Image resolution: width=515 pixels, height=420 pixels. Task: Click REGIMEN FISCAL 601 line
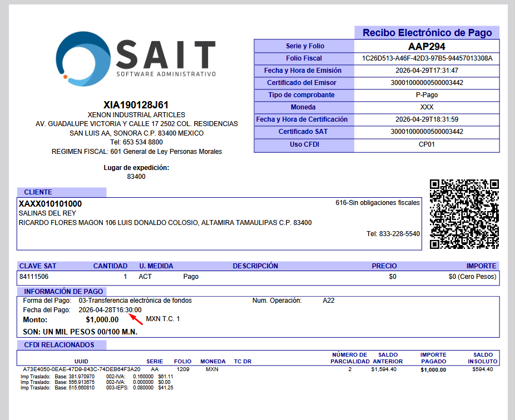point(137,152)
